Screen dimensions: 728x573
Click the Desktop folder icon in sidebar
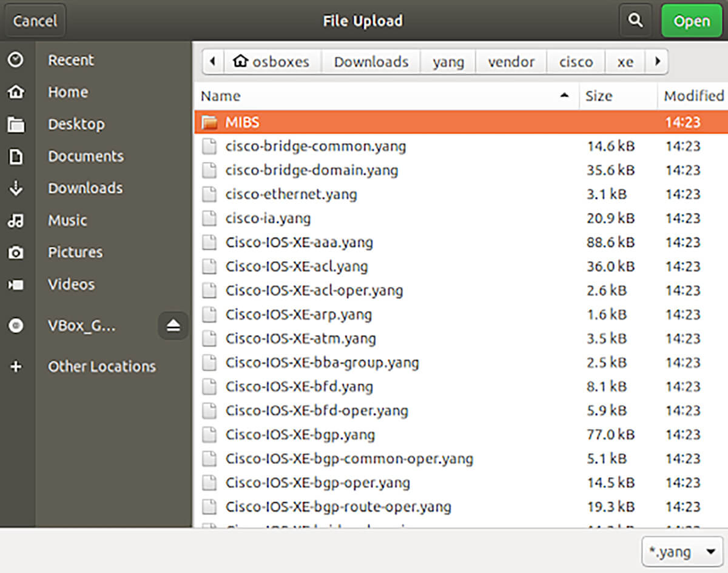(16, 124)
